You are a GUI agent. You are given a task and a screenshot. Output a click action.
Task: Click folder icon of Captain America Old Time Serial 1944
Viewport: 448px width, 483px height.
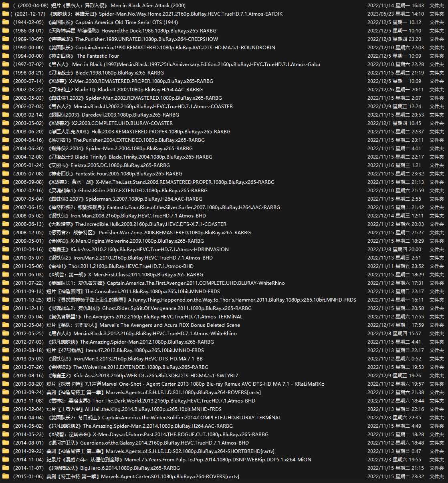pos(5,22)
